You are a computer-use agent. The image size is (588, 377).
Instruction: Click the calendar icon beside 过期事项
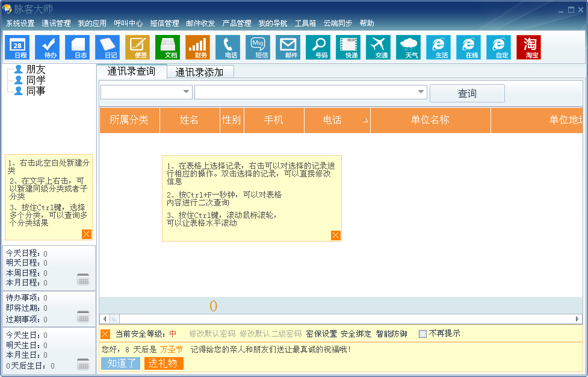83,317
